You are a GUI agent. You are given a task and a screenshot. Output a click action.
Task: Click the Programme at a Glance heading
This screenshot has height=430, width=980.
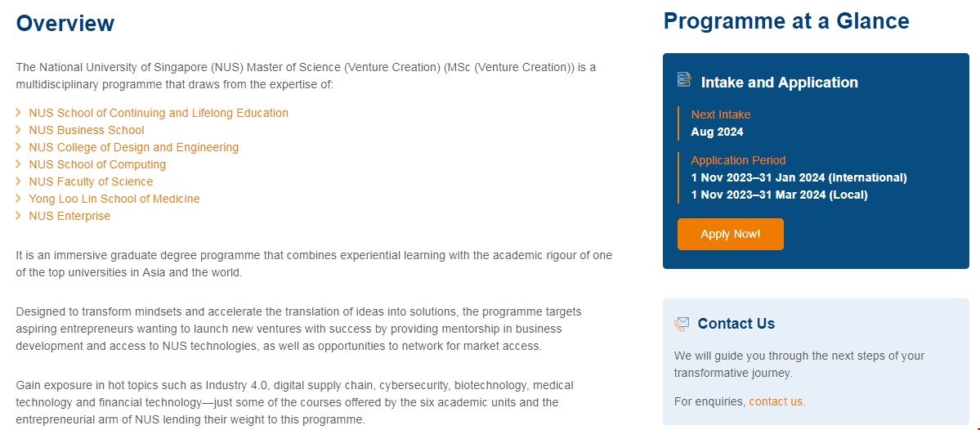786,21
